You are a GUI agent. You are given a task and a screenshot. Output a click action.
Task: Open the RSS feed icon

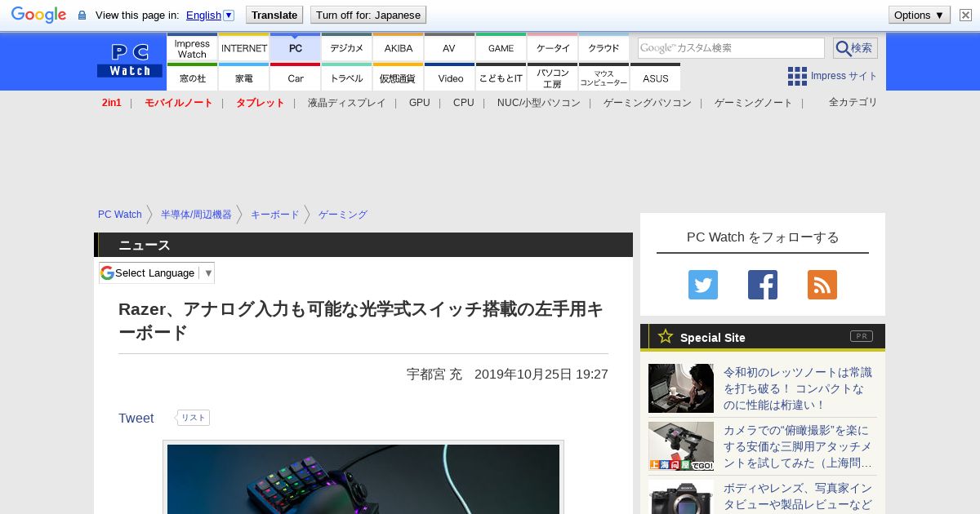click(822, 285)
